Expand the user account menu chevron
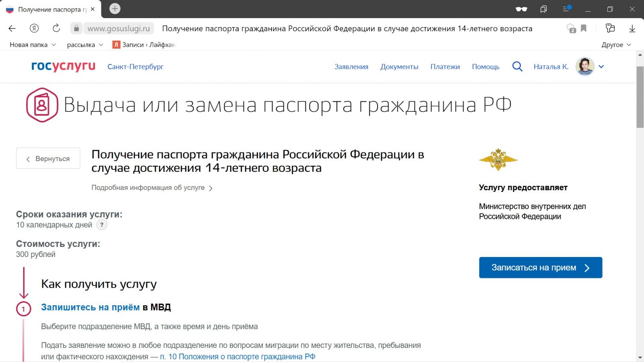 pos(601,67)
